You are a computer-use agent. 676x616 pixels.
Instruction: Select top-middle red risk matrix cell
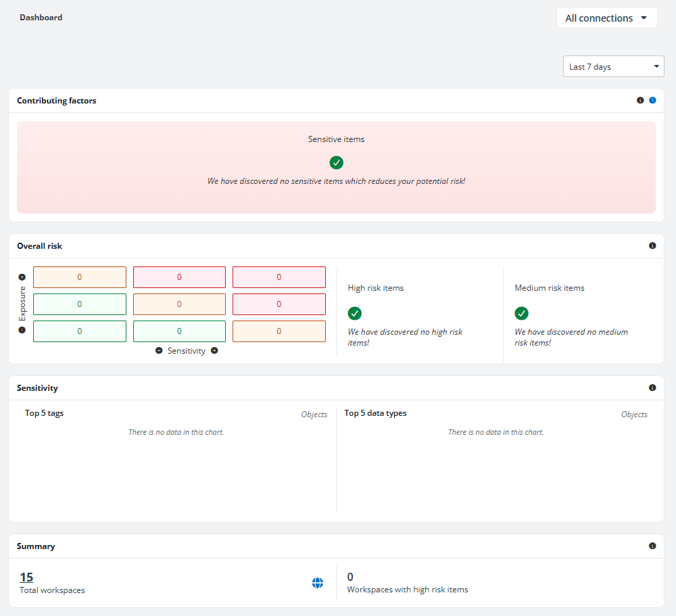point(179,277)
